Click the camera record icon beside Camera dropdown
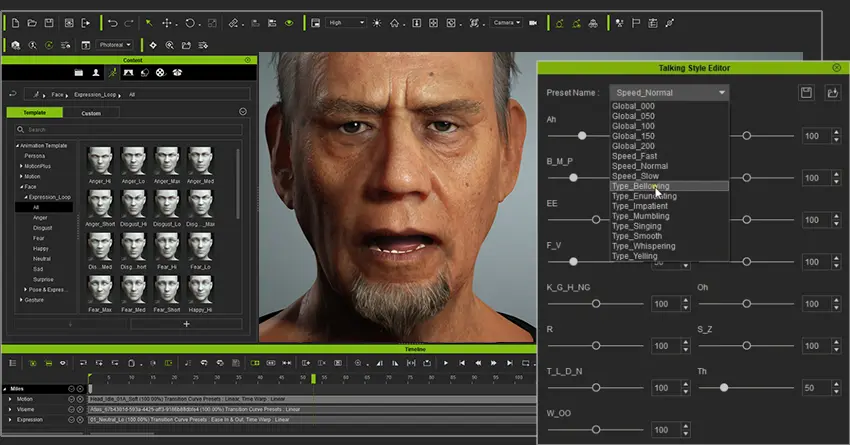850x445 pixels. pyautogui.click(x=533, y=22)
